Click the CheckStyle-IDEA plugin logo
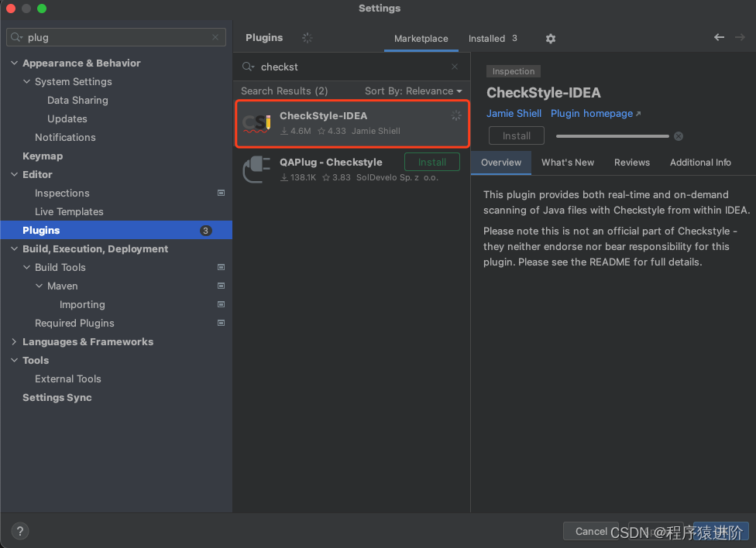Screen dimensions: 756x548 (x=256, y=123)
